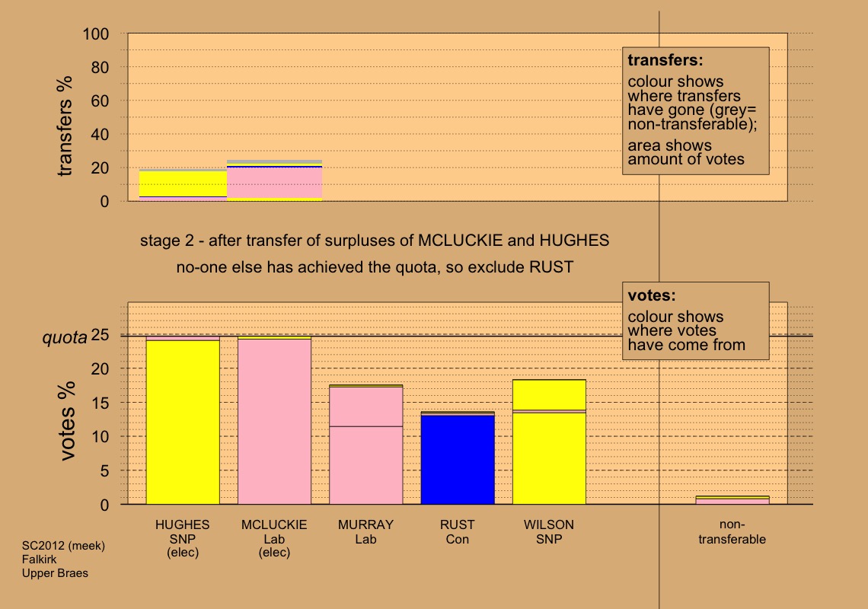Click the 'RUST Con' candidate label

click(458, 532)
